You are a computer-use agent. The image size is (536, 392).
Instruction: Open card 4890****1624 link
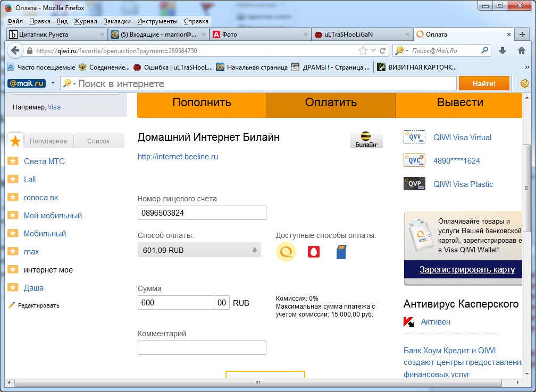point(457,161)
